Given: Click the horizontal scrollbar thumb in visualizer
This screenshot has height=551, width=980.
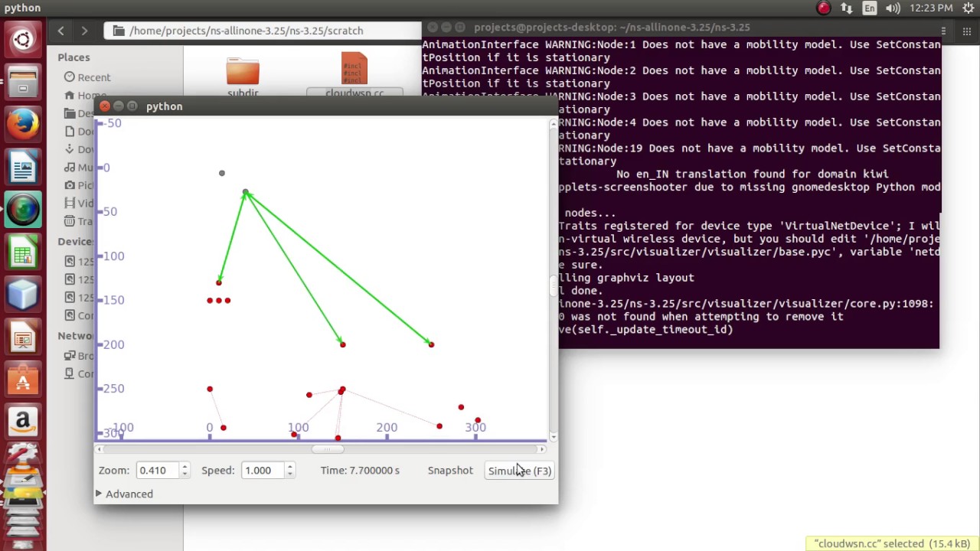Looking at the screenshot, I should (x=328, y=449).
